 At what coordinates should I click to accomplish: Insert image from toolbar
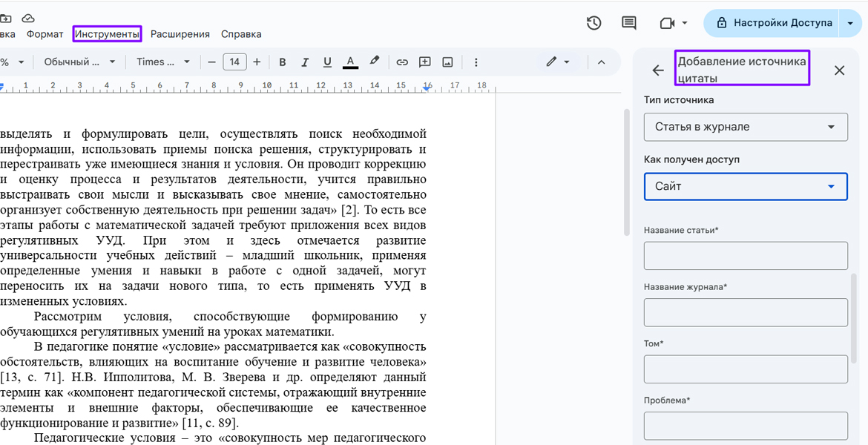tap(447, 62)
